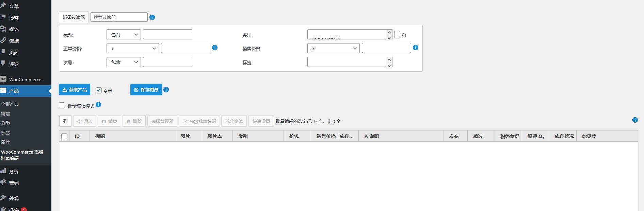Click the bar chart icon next to 分析
Image resolution: width=644 pixels, height=211 pixels.
pyautogui.click(x=3, y=171)
